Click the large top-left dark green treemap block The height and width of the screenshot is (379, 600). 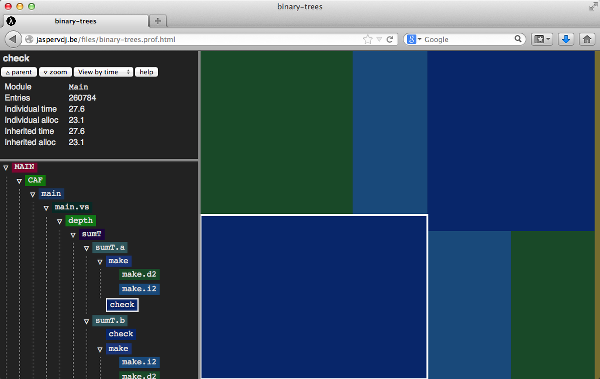(x=277, y=132)
